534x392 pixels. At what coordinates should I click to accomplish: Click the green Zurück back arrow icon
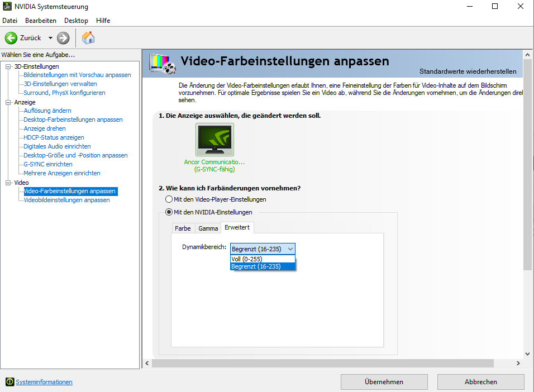coord(11,38)
